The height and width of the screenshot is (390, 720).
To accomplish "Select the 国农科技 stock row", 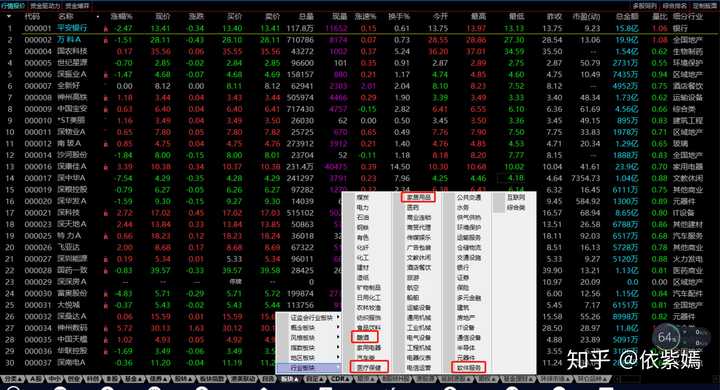I will coord(360,51).
